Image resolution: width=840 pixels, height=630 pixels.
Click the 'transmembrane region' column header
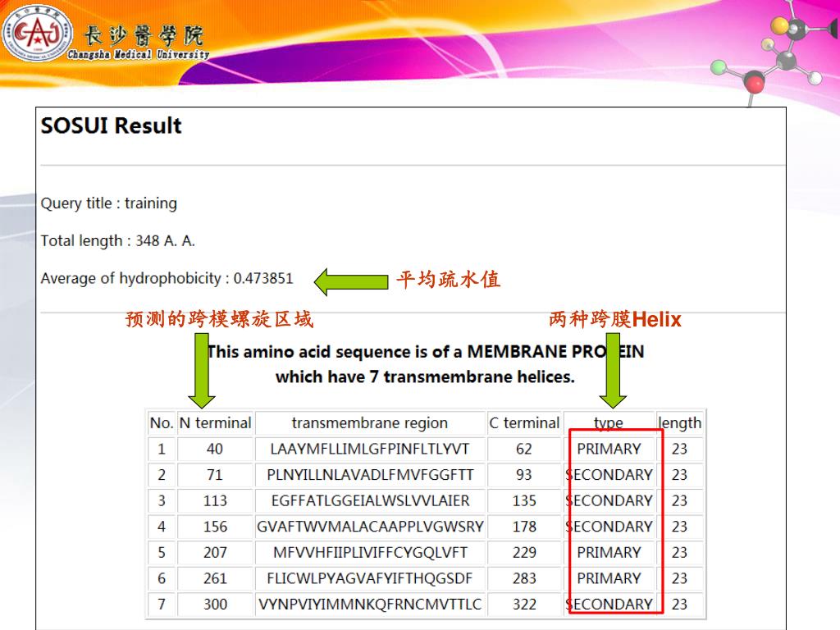(x=370, y=423)
